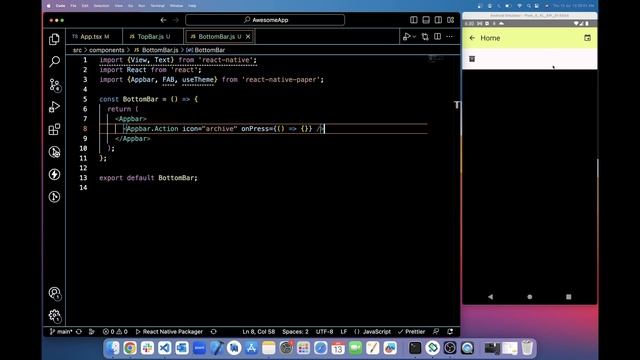Click React Native Packager in status bar
The height and width of the screenshot is (360, 640).
coord(169,331)
